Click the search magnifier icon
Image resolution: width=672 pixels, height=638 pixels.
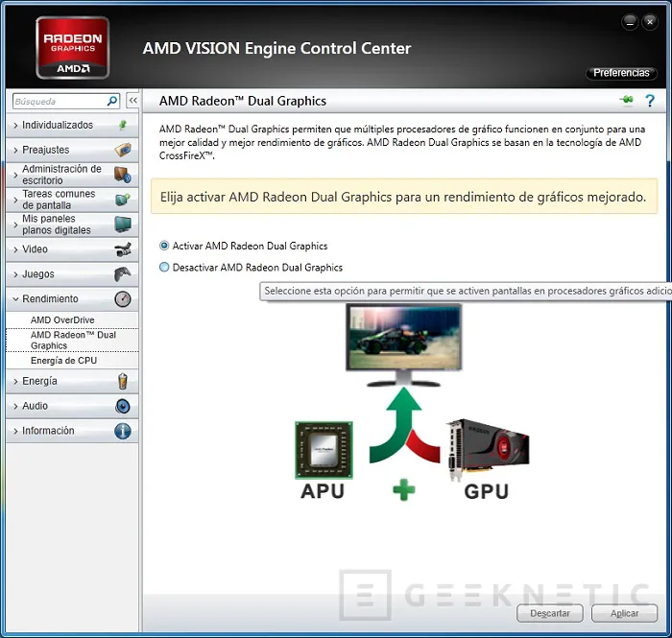click(112, 101)
